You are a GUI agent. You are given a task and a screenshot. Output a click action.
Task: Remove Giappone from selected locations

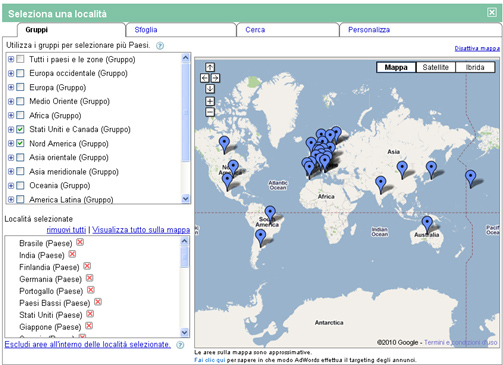pos(89,326)
